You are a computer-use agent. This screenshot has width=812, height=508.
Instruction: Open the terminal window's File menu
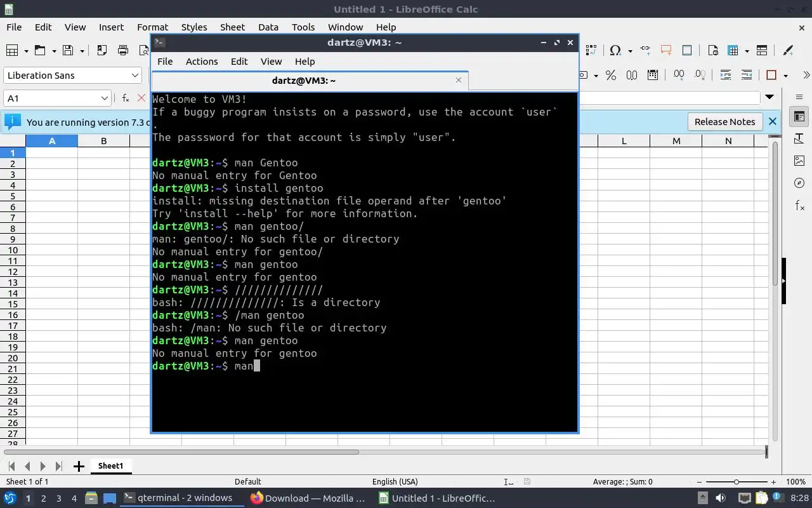[x=165, y=61]
